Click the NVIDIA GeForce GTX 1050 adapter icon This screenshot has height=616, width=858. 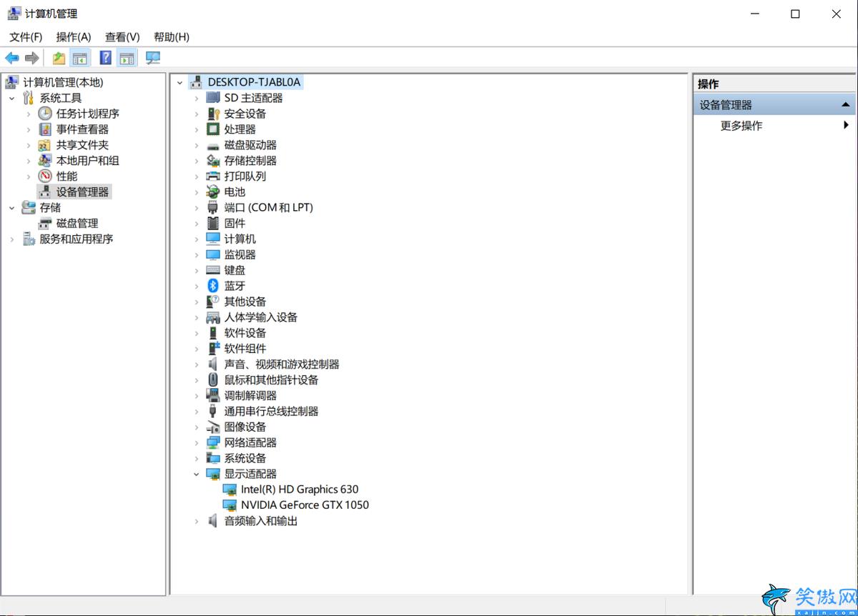pos(230,505)
